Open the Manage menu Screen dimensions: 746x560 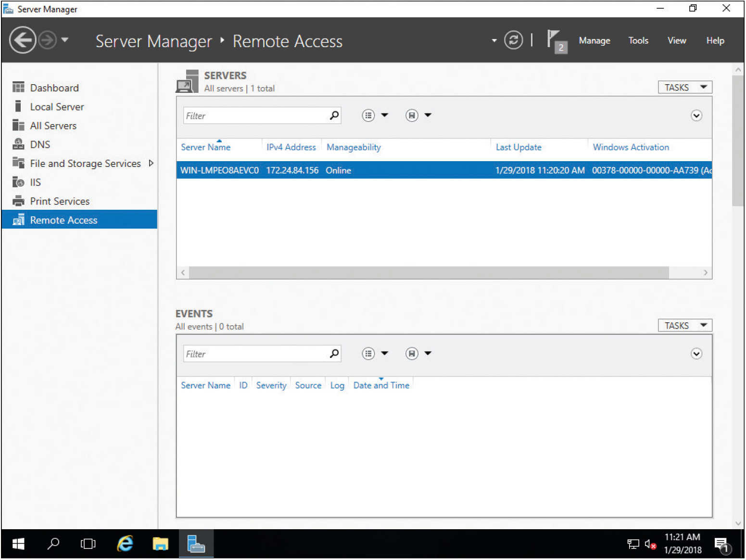594,40
